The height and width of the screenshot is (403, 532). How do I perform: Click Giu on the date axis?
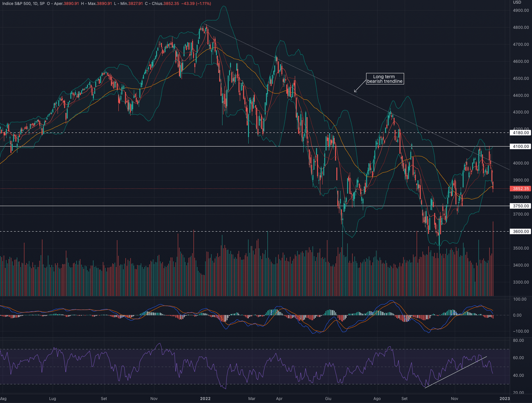pyautogui.click(x=329, y=399)
